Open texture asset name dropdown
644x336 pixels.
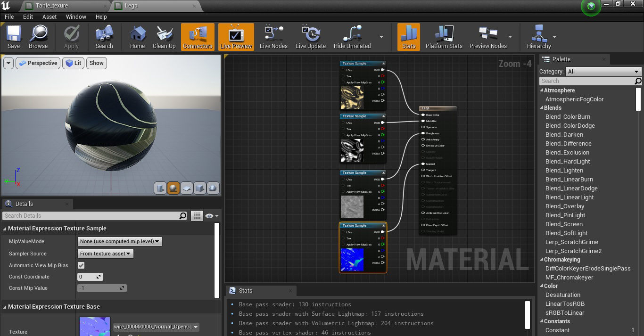[x=156, y=327]
